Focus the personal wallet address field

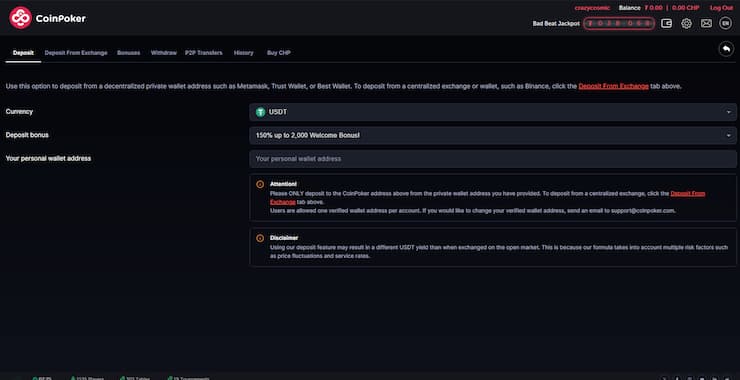493,159
